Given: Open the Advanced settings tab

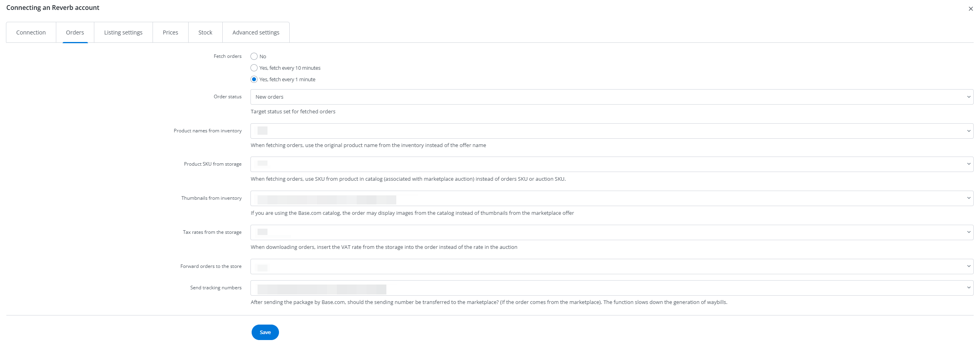Looking at the screenshot, I should (256, 32).
